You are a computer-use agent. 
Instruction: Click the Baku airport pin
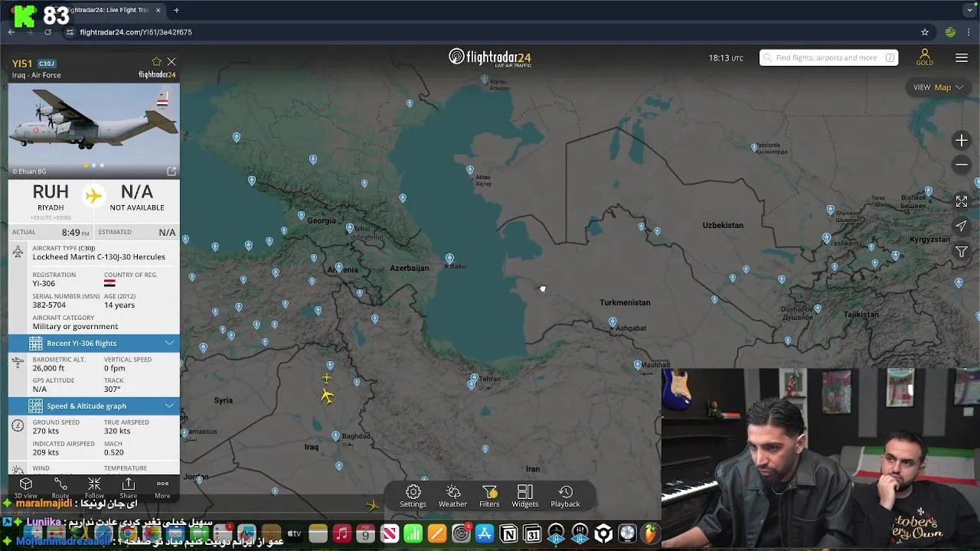[x=449, y=258]
